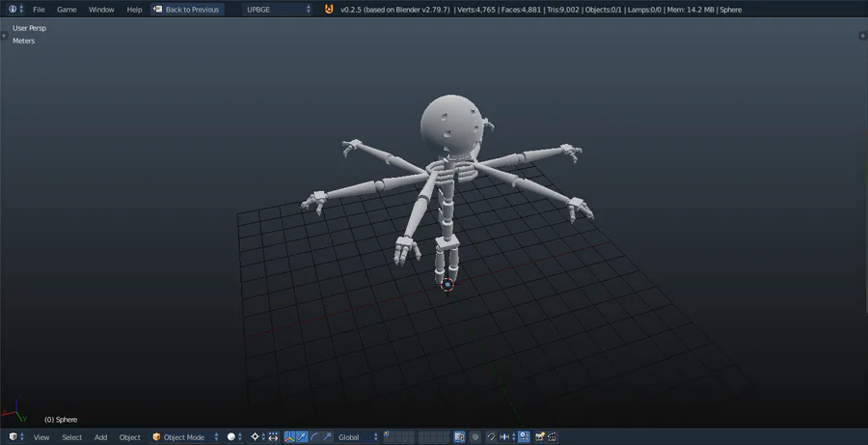Open the Object menu in 3D header
This screenshot has width=868, height=445.
130,437
